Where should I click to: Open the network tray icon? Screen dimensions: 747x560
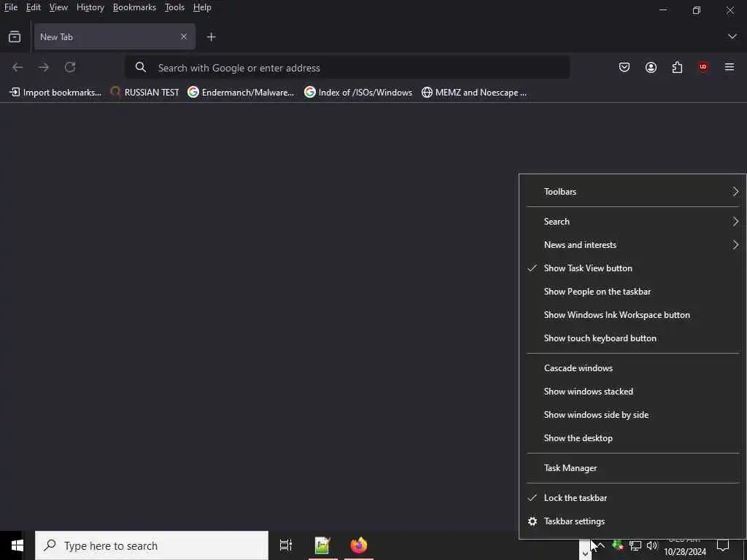635,545
